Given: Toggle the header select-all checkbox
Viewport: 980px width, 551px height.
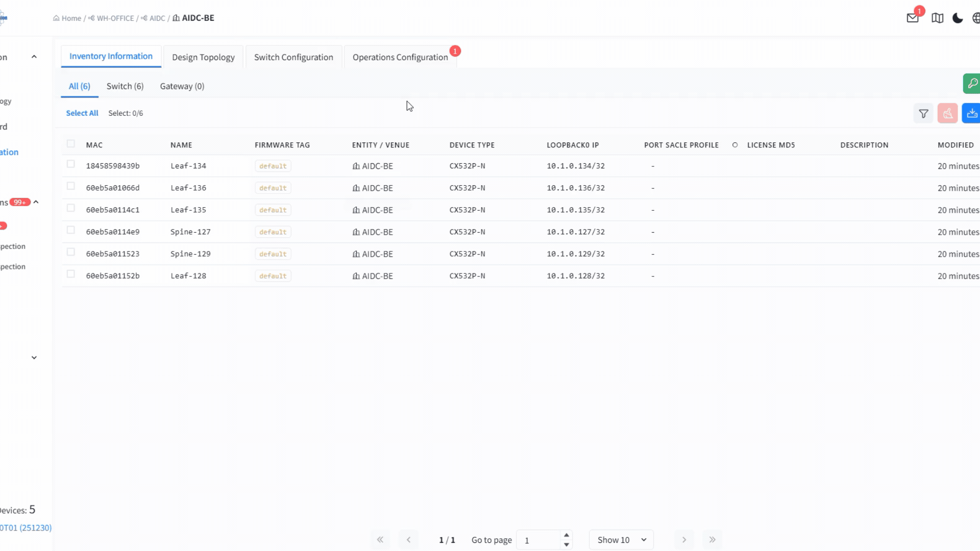Looking at the screenshot, I should [x=71, y=144].
